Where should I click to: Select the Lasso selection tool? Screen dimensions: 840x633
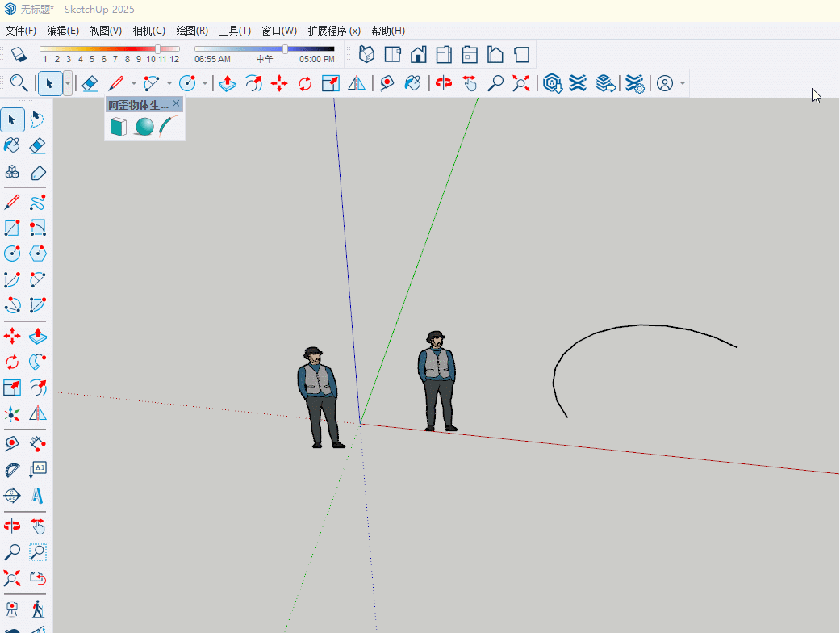pyautogui.click(x=37, y=120)
